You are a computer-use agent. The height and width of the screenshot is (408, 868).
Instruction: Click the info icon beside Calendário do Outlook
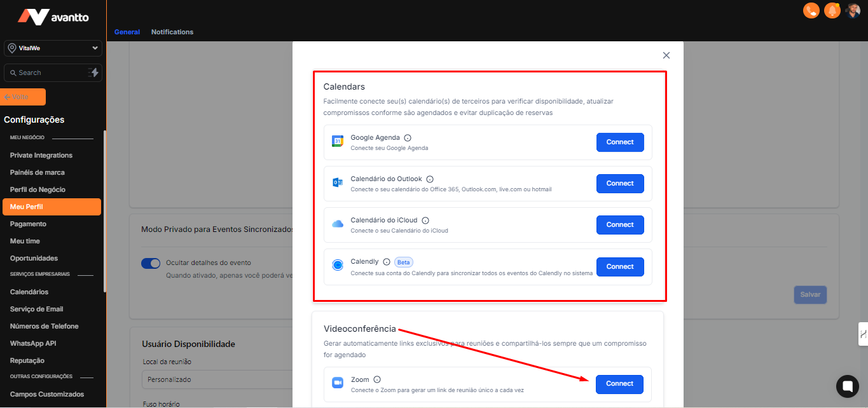pyautogui.click(x=430, y=179)
